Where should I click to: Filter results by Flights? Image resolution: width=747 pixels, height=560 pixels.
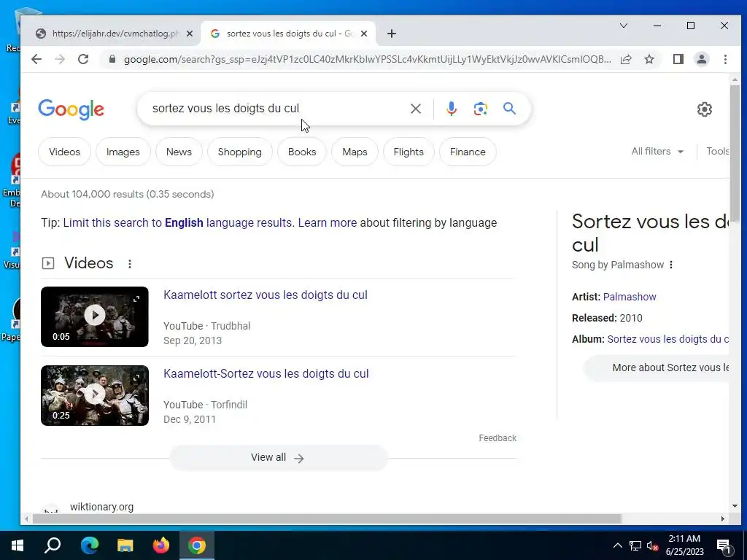pyautogui.click(x=409, y=152)
